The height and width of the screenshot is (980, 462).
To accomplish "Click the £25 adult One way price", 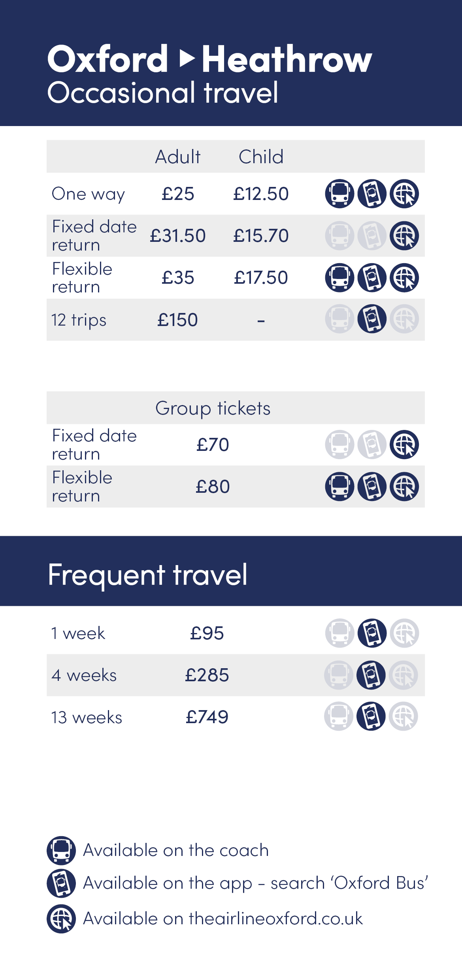I will (x=178, y=194).
